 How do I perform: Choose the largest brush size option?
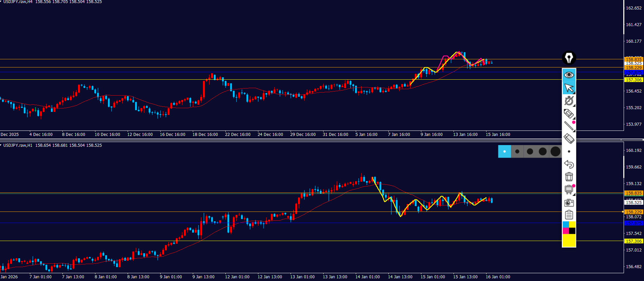point(555,152)
